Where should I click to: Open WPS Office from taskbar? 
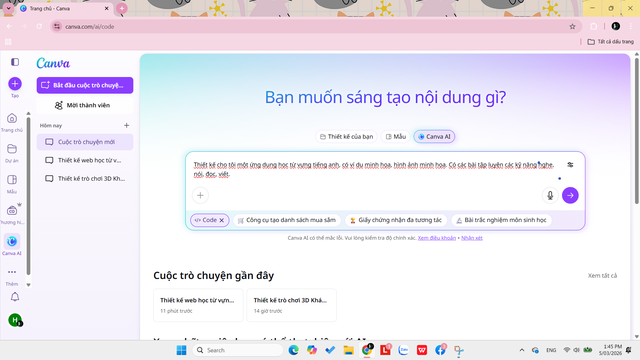(x=422, y=350)
